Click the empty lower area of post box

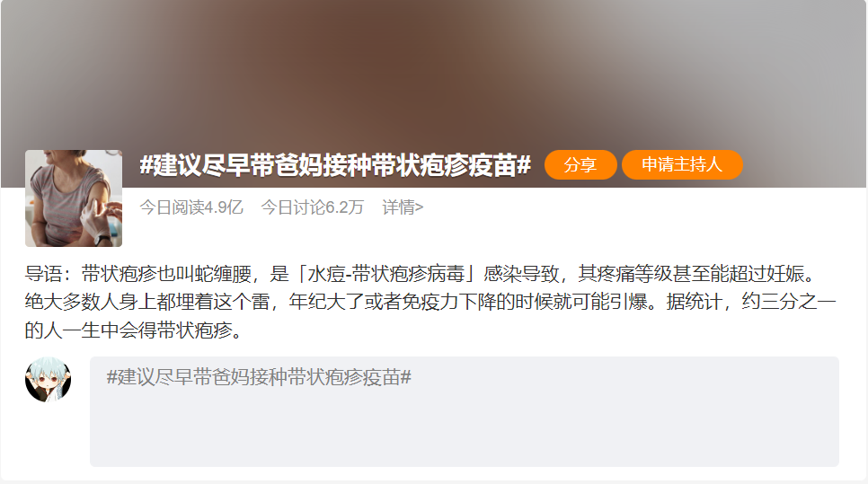click(x=465, y=431)
